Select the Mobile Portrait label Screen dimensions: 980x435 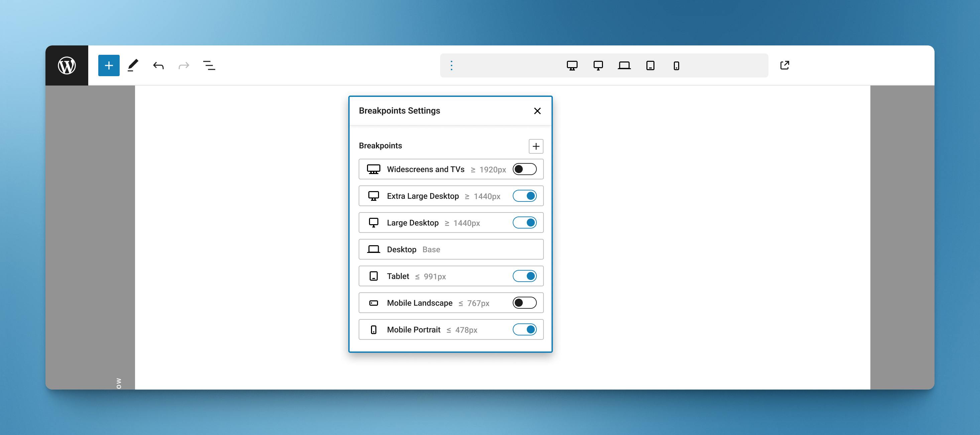413,330
